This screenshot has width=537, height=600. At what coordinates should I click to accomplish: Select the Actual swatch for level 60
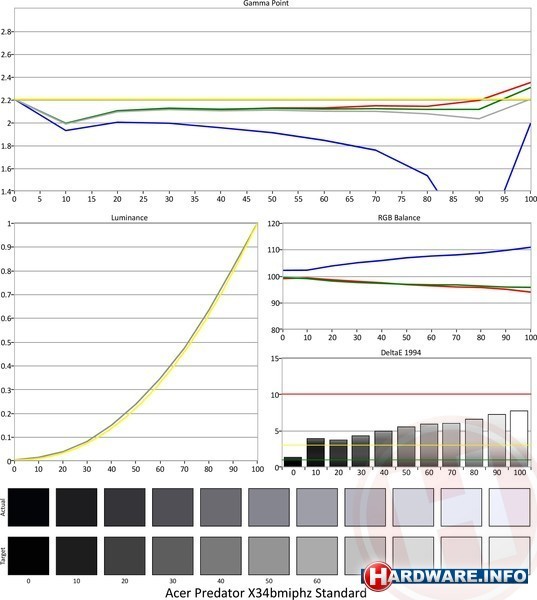pos(317,507)
